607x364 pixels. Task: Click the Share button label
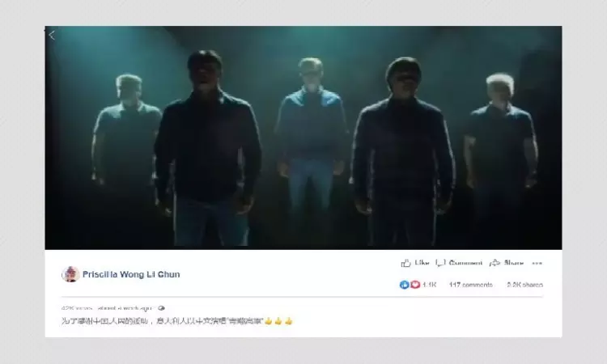coord(514,263)
